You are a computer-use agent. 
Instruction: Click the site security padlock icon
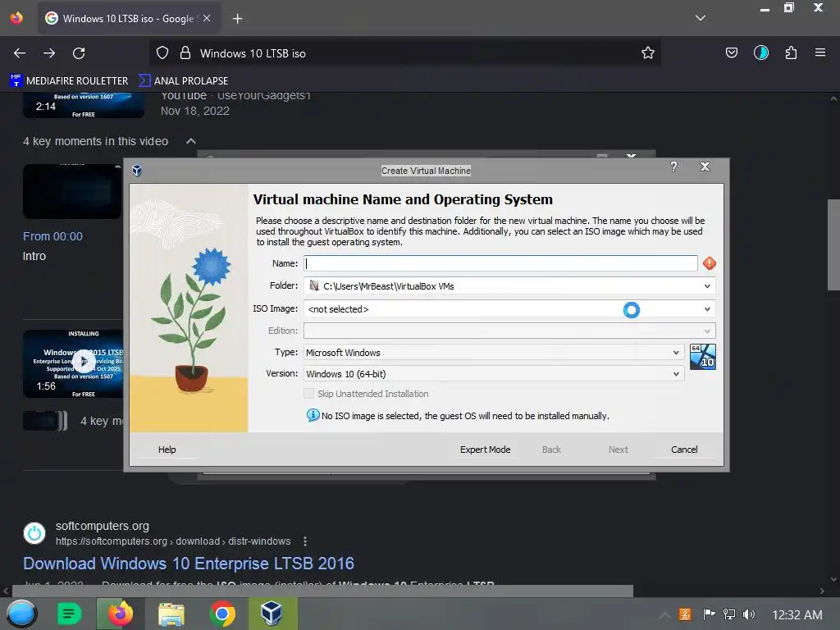185,52
